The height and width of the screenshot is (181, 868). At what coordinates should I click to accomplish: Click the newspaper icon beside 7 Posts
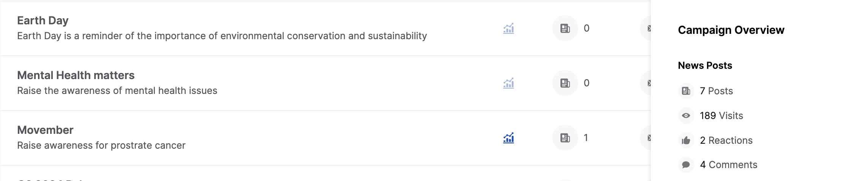686,91
